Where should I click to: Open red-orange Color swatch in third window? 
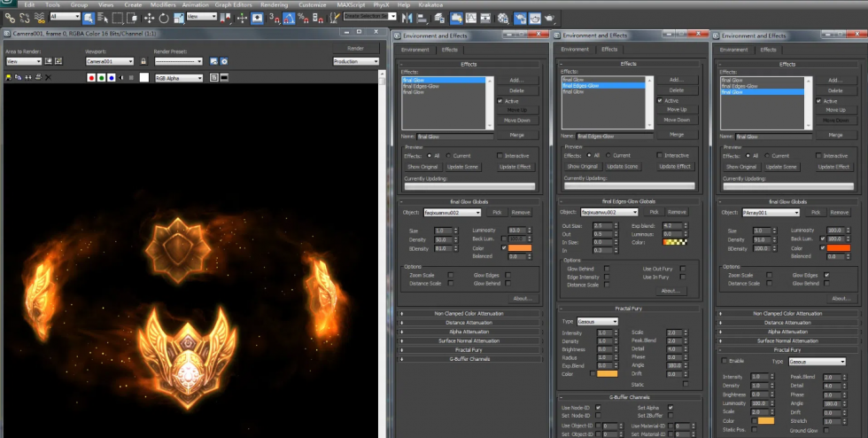click(839, 248)
